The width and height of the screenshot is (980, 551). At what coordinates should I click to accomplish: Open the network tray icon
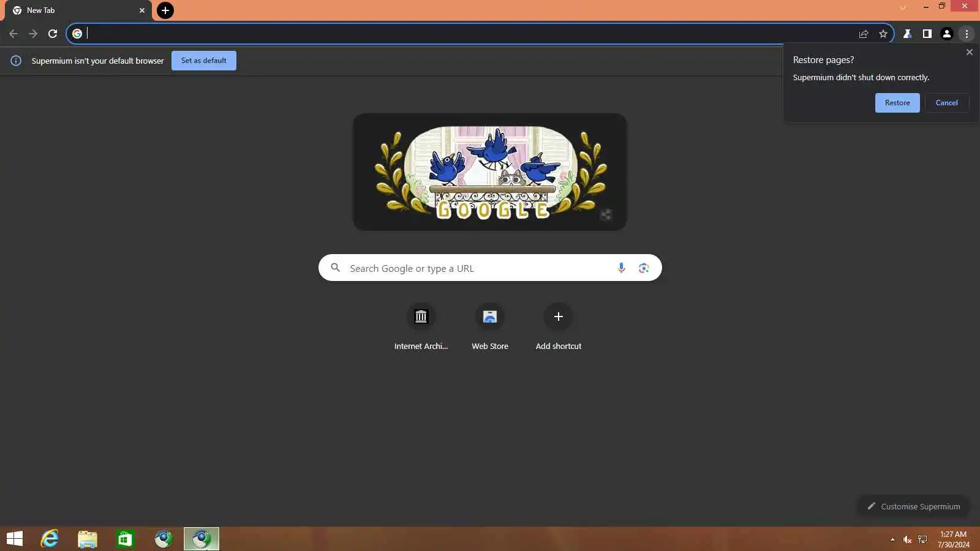[923, 539]
